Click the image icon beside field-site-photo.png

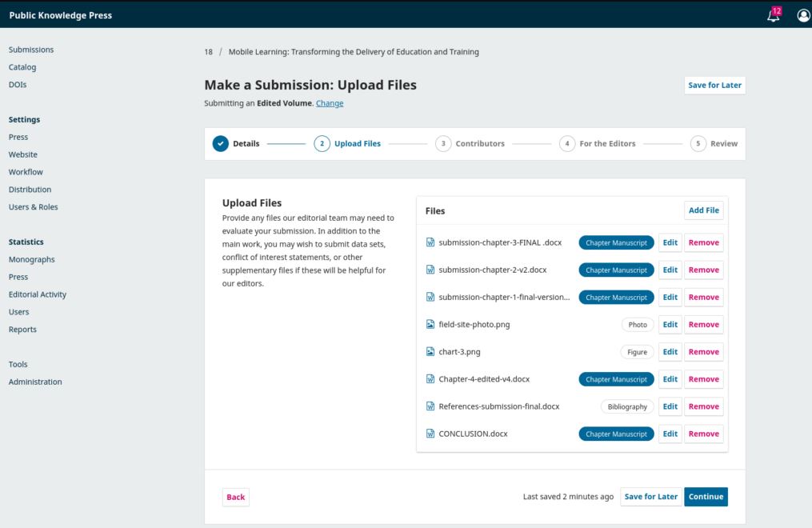(430, 325)
